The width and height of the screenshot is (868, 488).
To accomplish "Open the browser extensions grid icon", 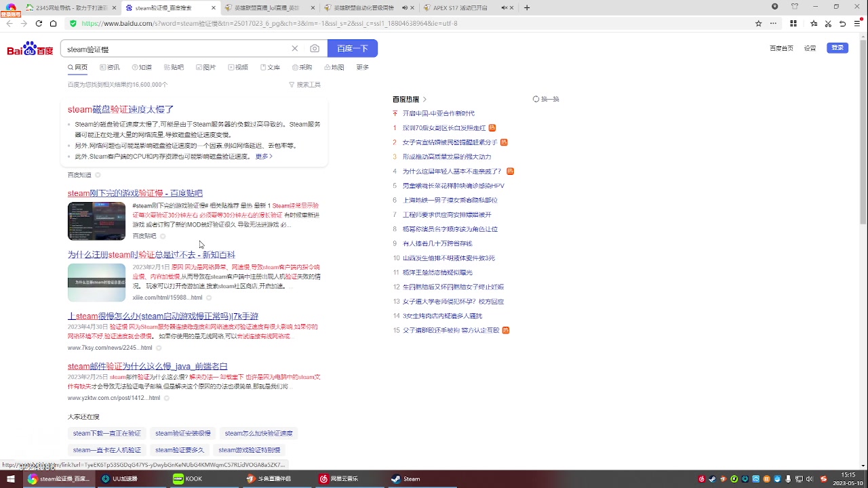I will [x=793, y=23].
